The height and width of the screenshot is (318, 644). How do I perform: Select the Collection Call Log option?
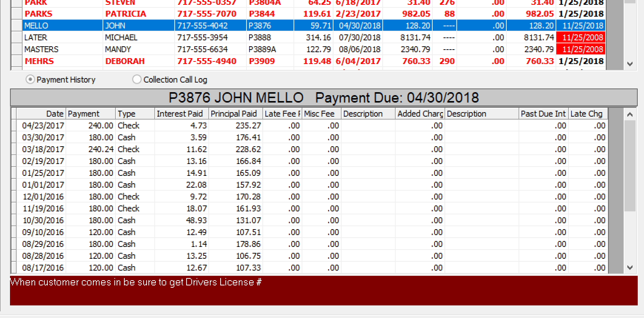point(137,80)
